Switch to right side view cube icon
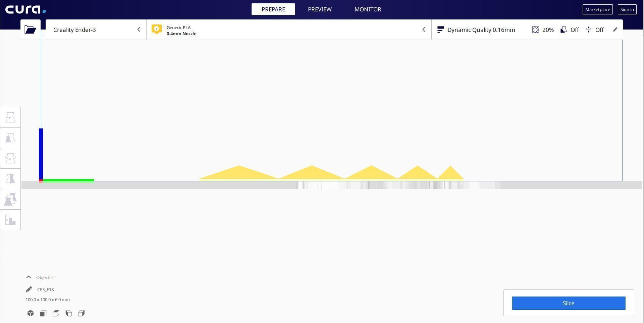The image size is (644, 323). click(82, 313)
